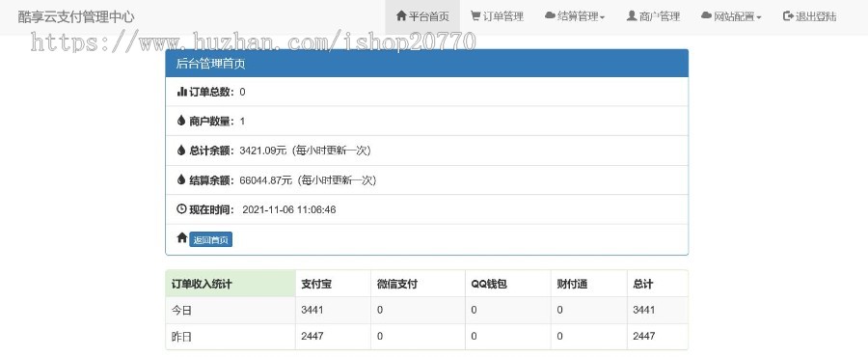Click the user icon beside 商户管理
The image size is (868, 357).
(631, 16)
